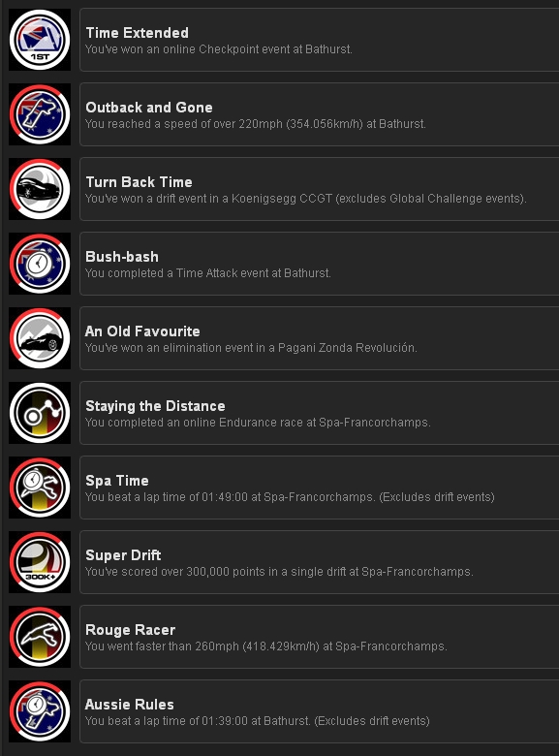The image size is (559, 756).
Task: Open the Rouge Racer speed description row
Action: tap(266, 646)
